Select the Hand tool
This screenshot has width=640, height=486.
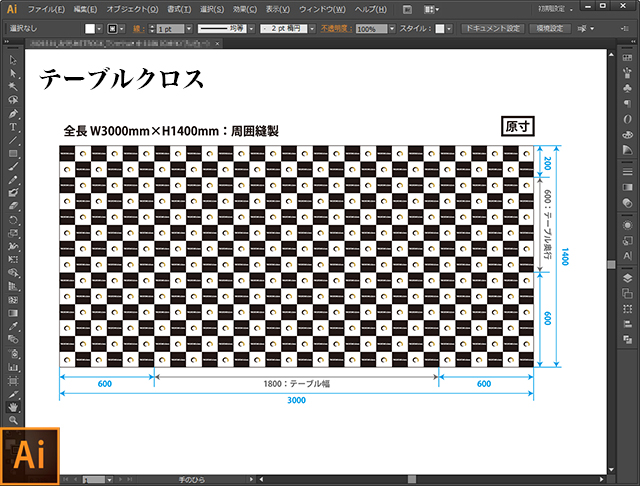pos(13,407)
